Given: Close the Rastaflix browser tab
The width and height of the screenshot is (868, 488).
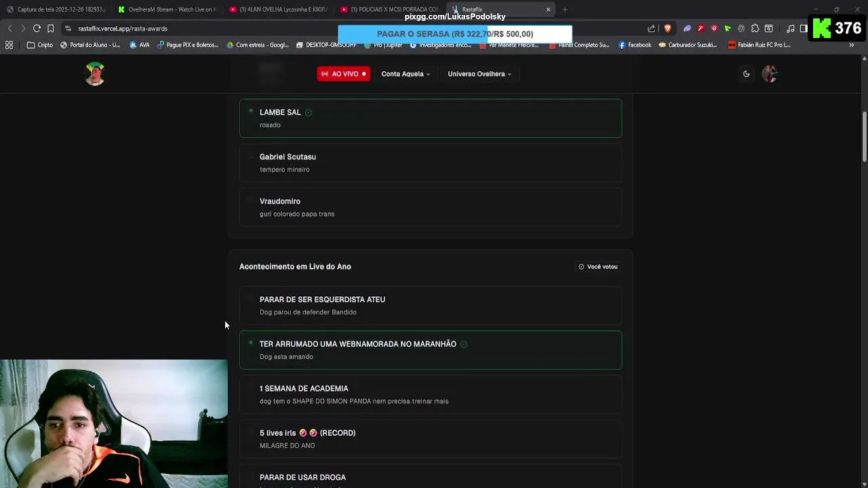Looking at the screenshot, I should tap(548, 9).
